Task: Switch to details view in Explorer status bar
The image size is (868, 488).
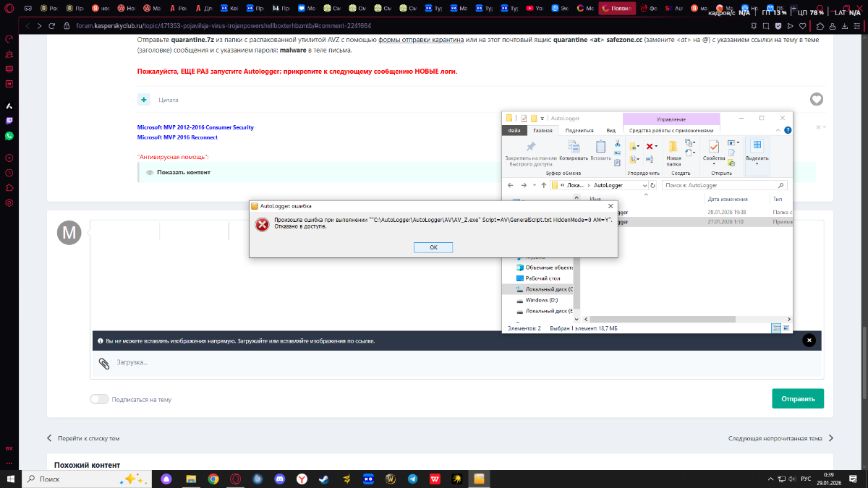Action: 775,328
